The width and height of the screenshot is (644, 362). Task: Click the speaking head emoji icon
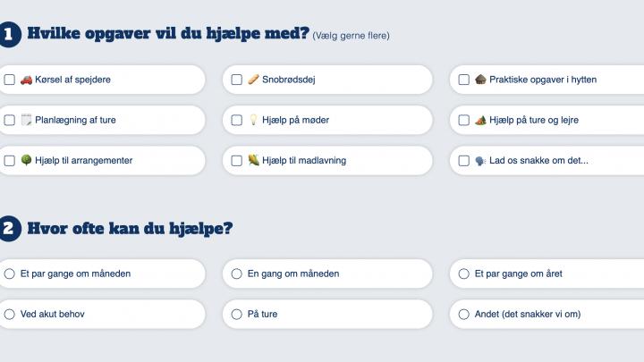pos(480,161)
